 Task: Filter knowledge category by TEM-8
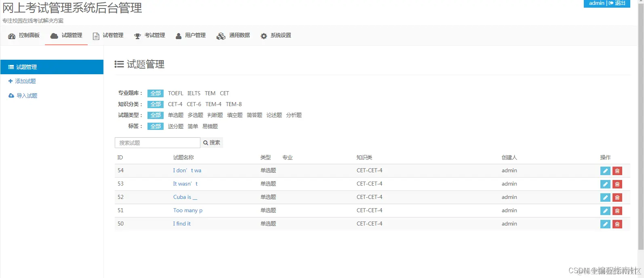click(234, 104)
